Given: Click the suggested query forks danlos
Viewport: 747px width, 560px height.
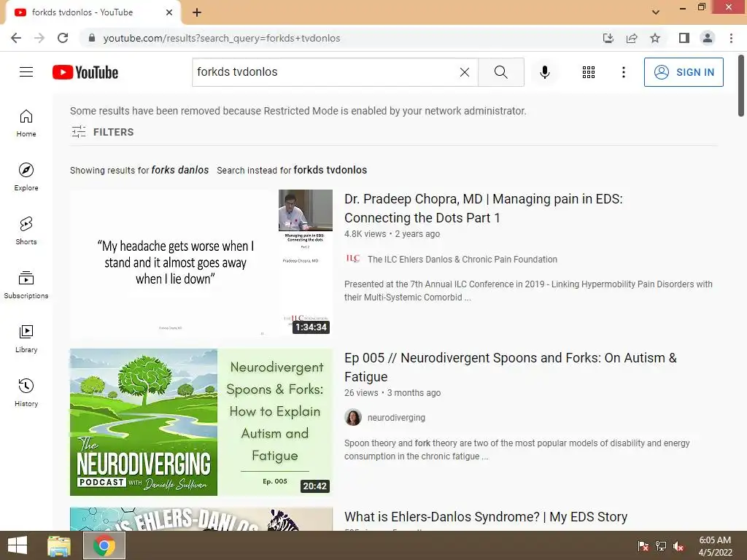Looking at the screenshot, I should point(180,170).
